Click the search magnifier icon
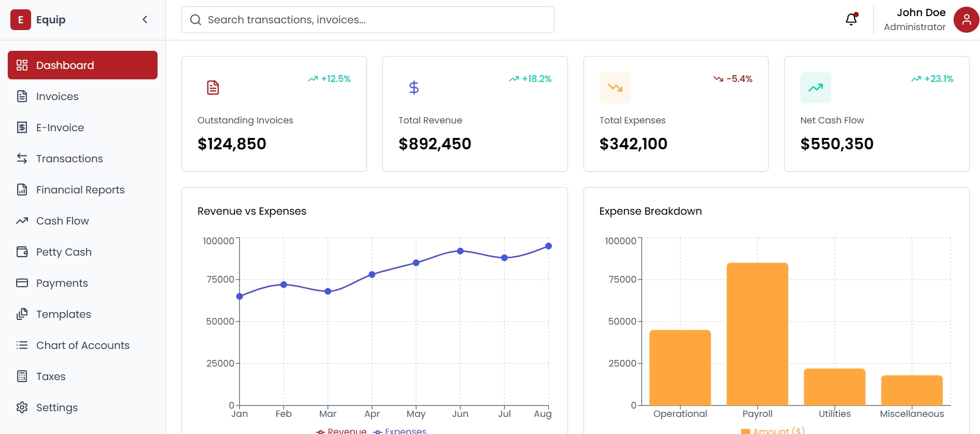 point(195,20)
